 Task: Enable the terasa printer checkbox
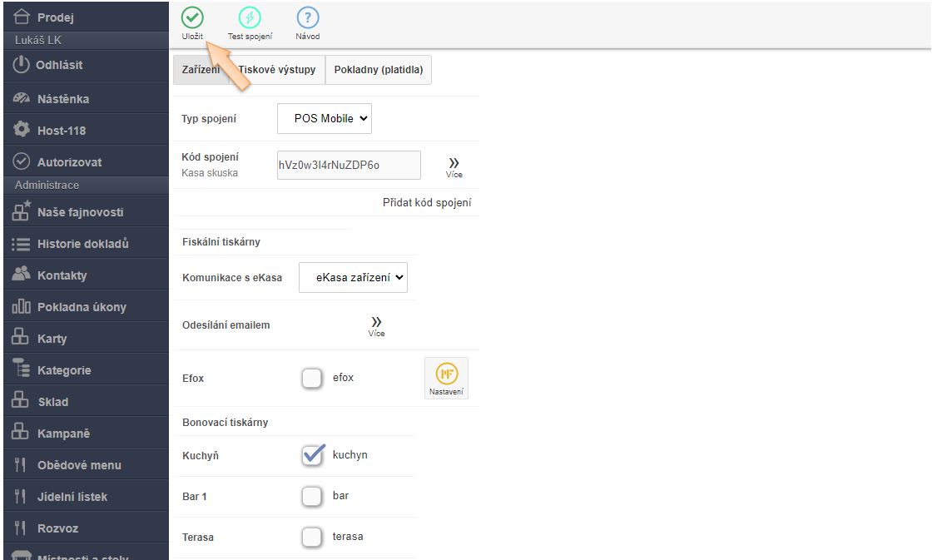pyautogui.click(x=311, y=537)
